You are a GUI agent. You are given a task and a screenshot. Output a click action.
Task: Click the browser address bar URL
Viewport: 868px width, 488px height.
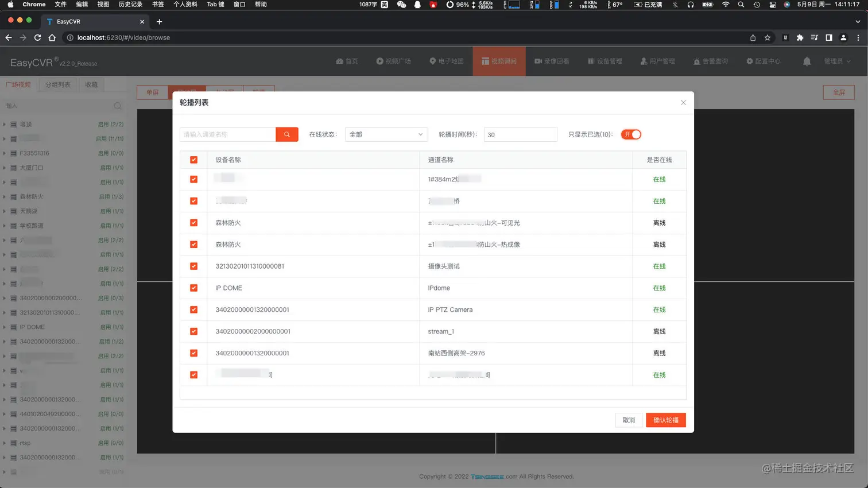pyautogui.click(x=123, y=38)
